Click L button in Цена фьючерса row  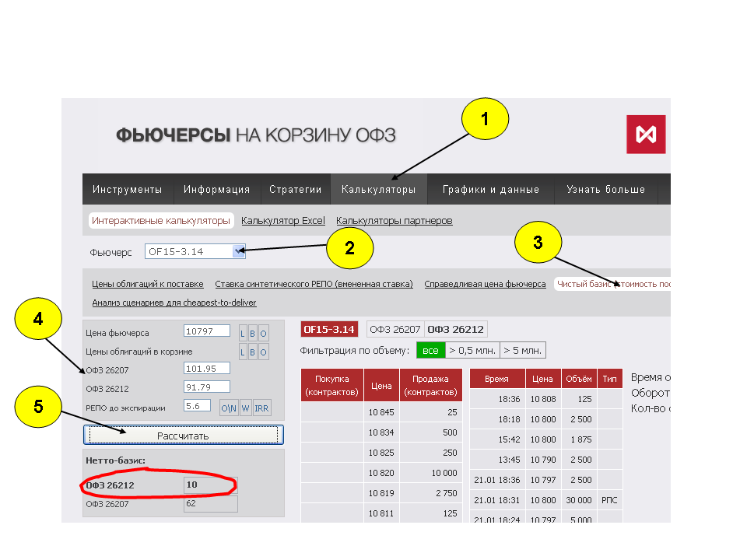243,334
